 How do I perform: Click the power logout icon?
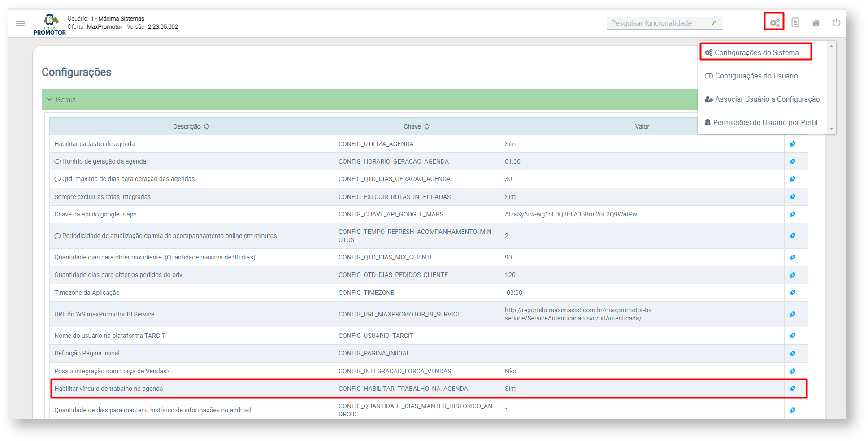[x=836, y=22]
